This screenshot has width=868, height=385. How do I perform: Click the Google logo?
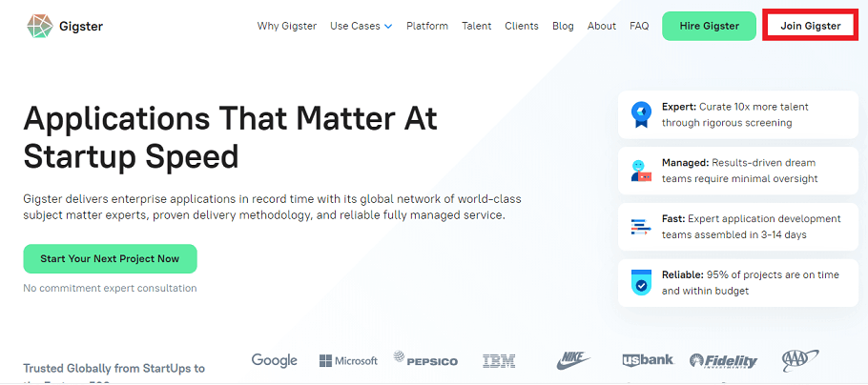[275, 360]
